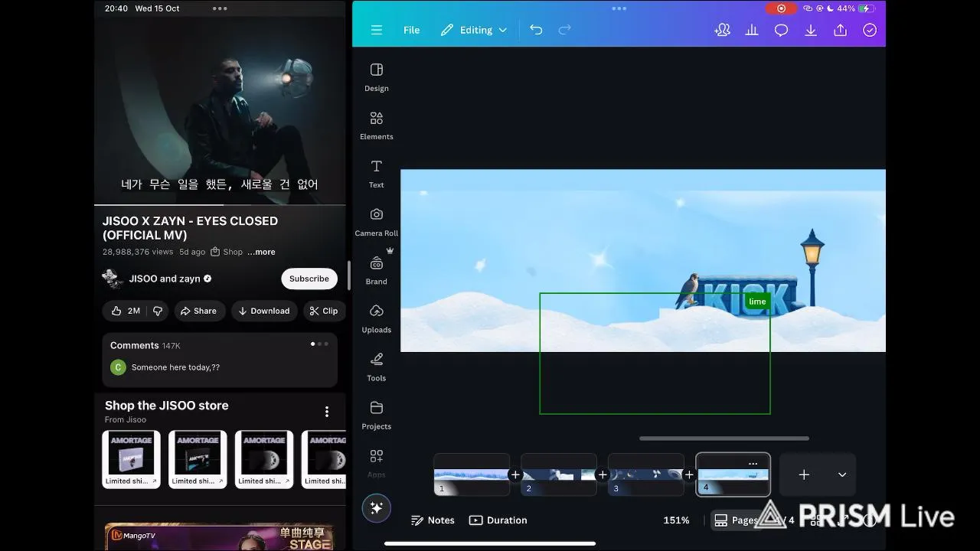Click the download arrow icon in Canva

point(811,30)
